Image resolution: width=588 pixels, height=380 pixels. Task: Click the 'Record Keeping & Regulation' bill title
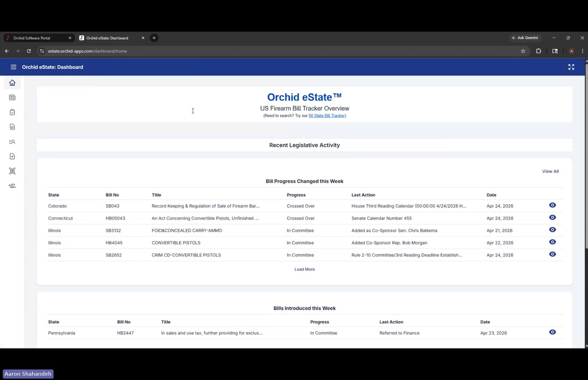[205, 206]
